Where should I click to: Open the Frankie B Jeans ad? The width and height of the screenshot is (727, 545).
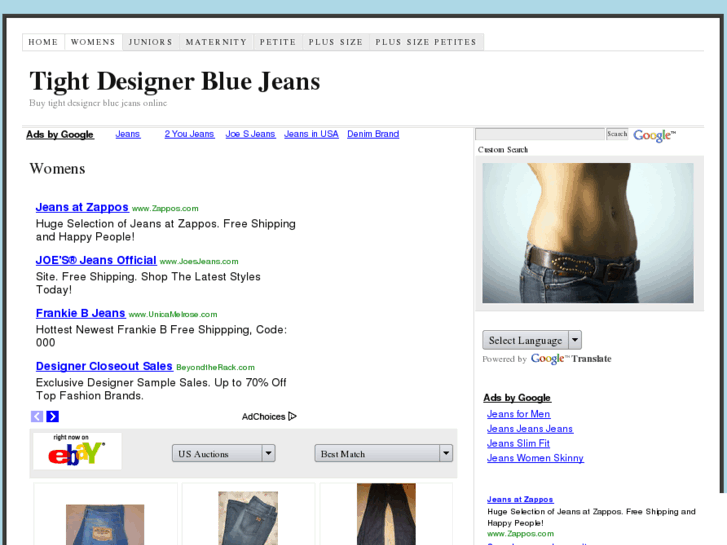(x=81, y=313)
